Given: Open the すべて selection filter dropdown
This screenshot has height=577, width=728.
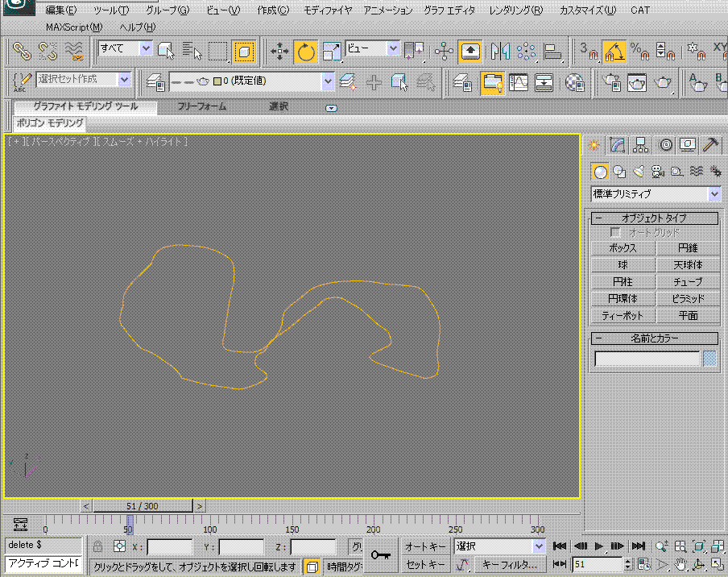Looking at the screenshot, I should [x=126, y=49].
